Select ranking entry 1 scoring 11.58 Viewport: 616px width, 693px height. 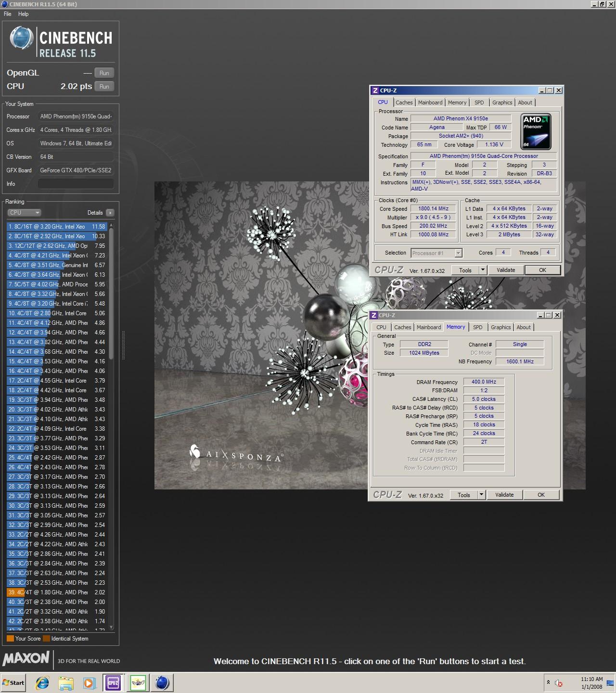(57, 226)
